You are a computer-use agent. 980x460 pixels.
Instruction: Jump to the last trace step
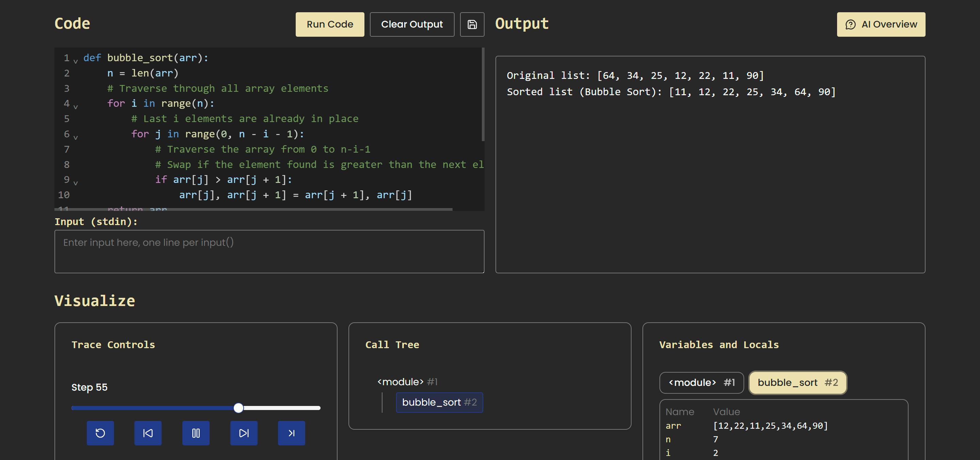point(291,433)
